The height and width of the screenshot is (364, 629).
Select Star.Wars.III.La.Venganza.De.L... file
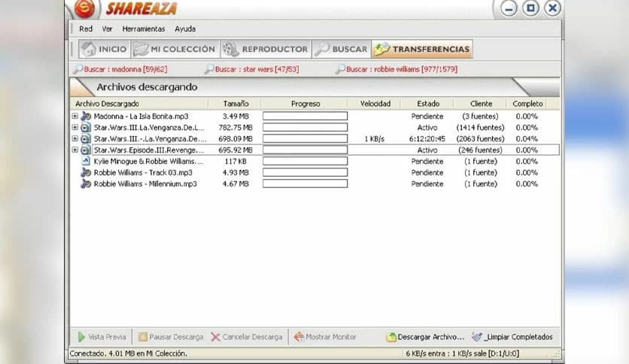pos(149,128)
